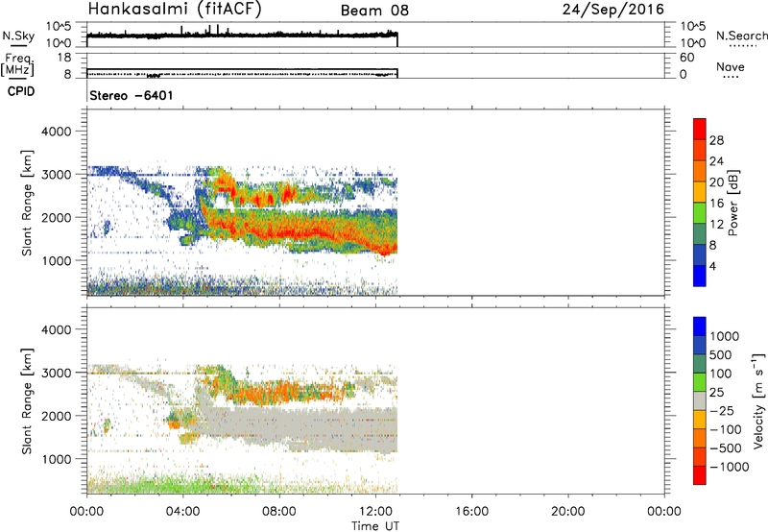This screenshot has height=532, width=768.
Task: Click '16' on the Power color bar
Action: pyautogui.click(x=716, y=204)
